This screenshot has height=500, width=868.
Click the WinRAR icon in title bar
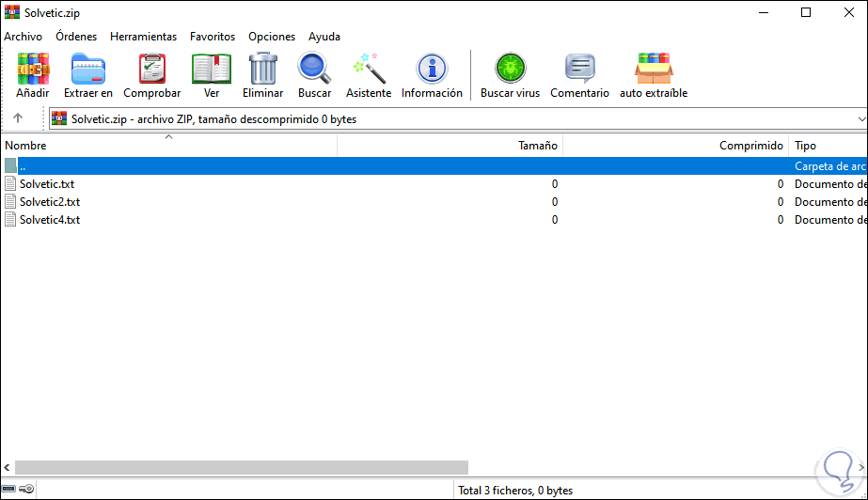(x=11, y=12)
